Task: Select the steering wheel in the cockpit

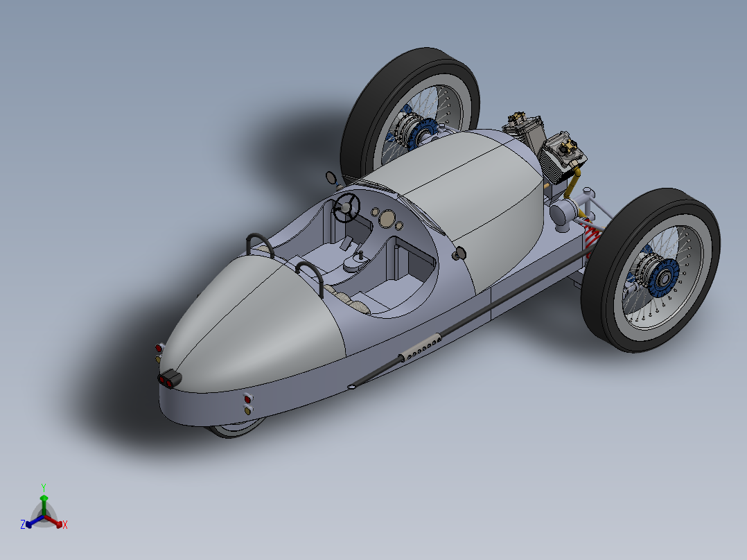Action: tap(346, 207)
